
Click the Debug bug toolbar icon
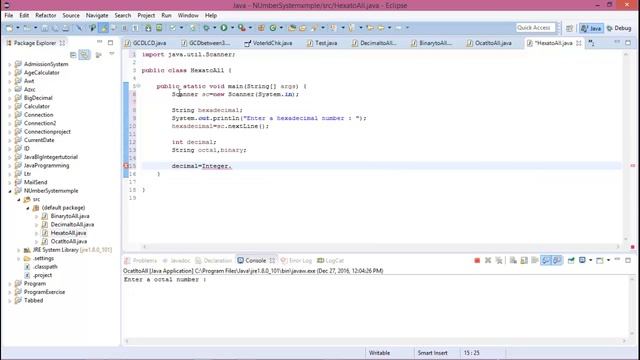click(x=207, y=28)
